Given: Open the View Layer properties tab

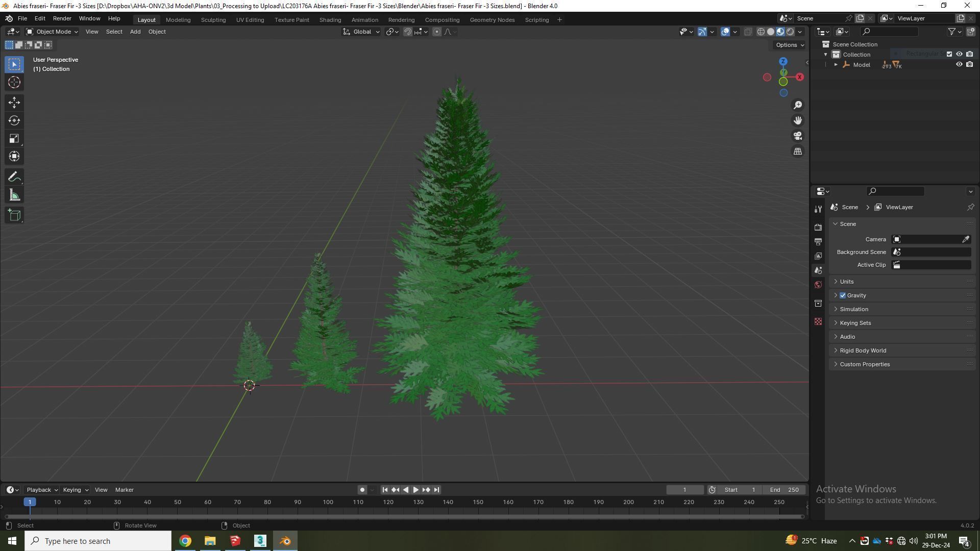Looking at the screenshot, I should 818,256.
